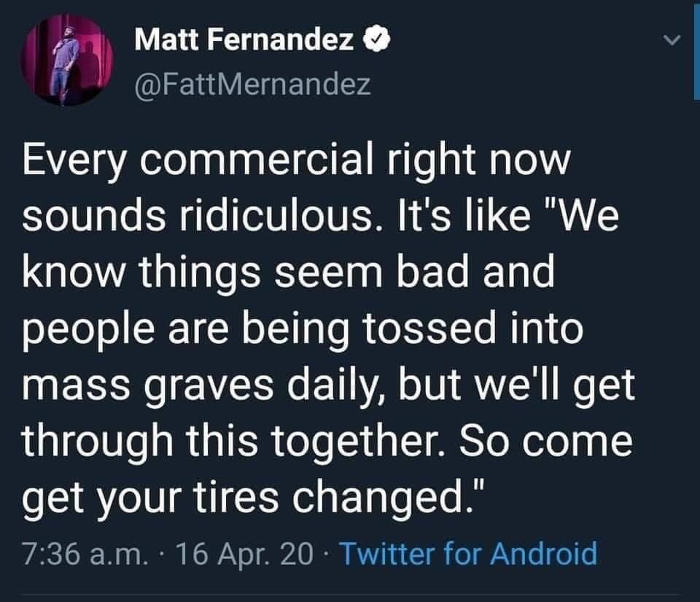The image size is (700, 602).
Task: Click the blue bar on the right edge
Action: coord(697,49)
